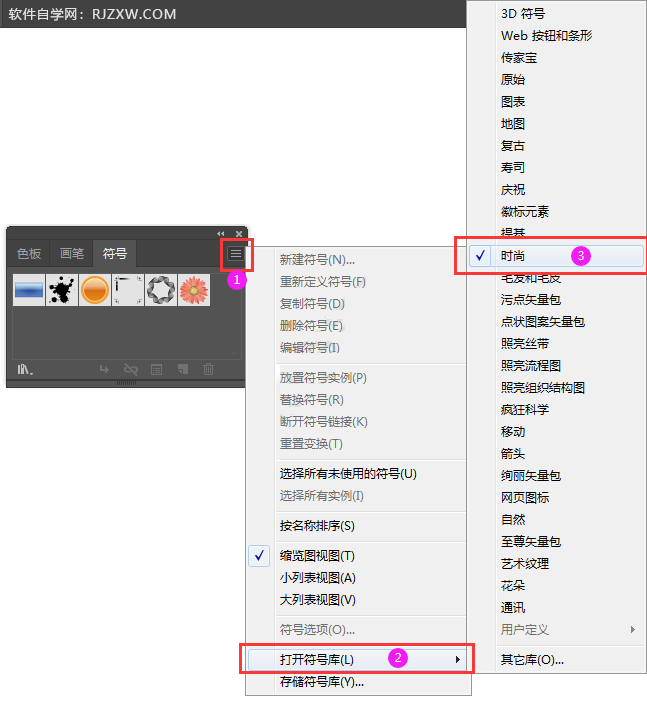This screenshot has width=647, height=714.
Task: Switch to the 画笔 tab
Action: [x=72, y=253]
